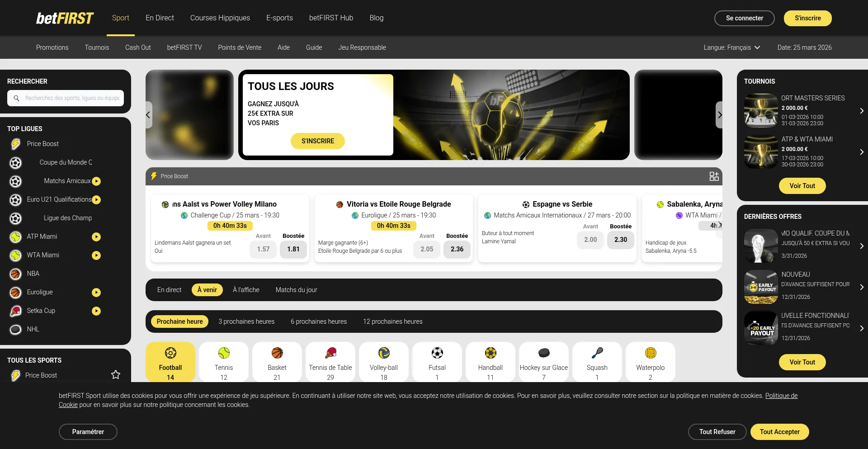Go to previous banner slide
This screenshot has width=868, height=449.
click(148, 115)
